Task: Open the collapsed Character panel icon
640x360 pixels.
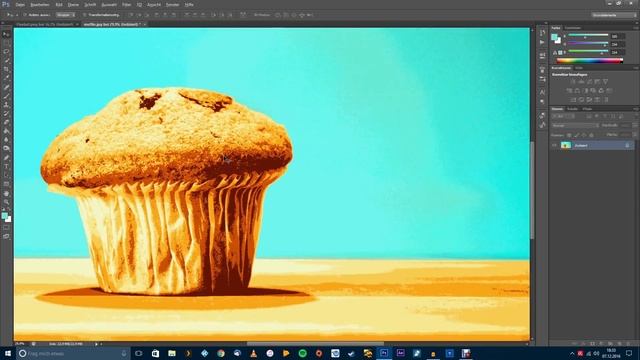Action: (x=542, y=93)
